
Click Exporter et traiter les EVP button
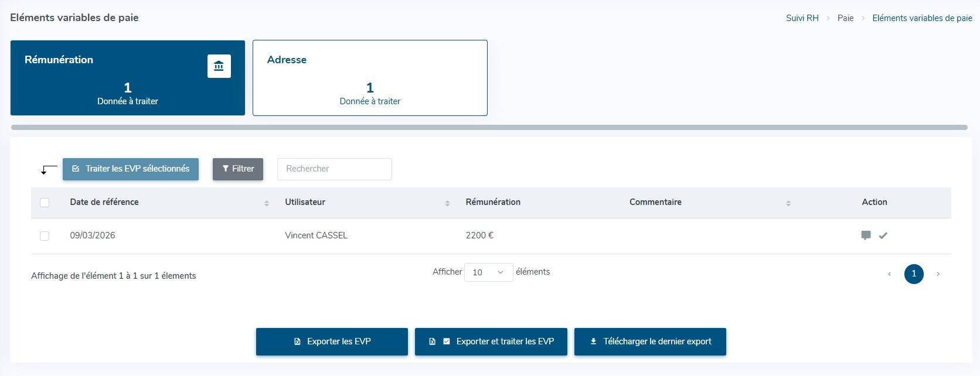tap(491, 341)
